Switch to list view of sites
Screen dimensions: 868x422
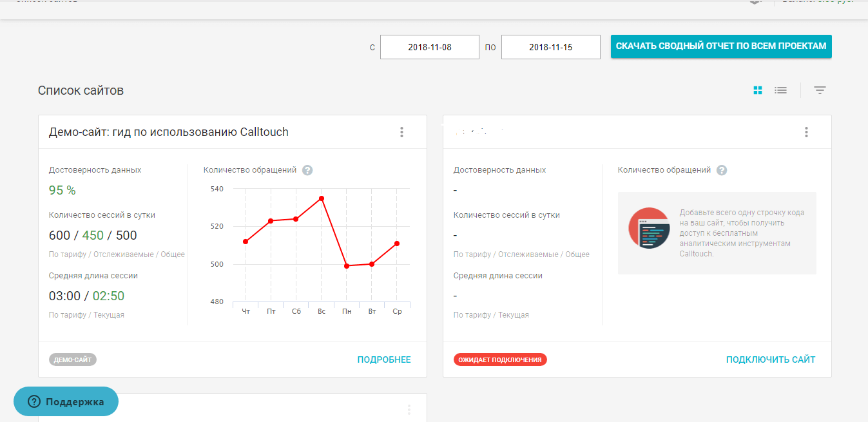point(781,90)
